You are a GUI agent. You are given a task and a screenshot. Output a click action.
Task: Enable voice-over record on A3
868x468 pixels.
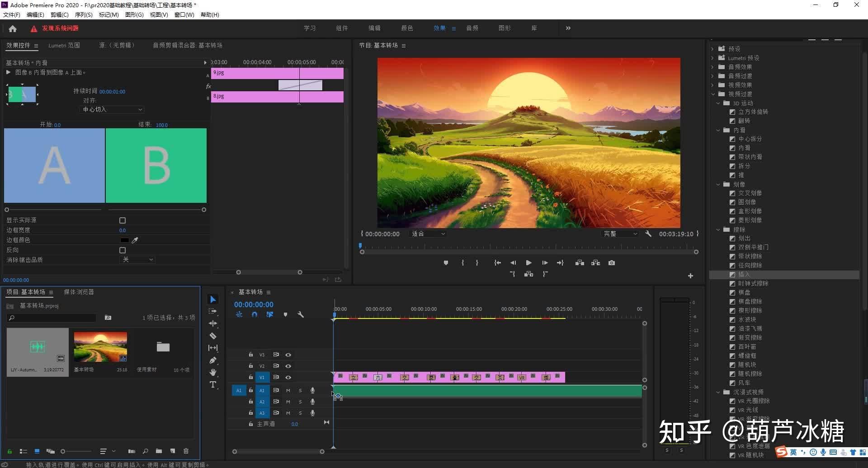pyautogui.click(x=312, y=413)
